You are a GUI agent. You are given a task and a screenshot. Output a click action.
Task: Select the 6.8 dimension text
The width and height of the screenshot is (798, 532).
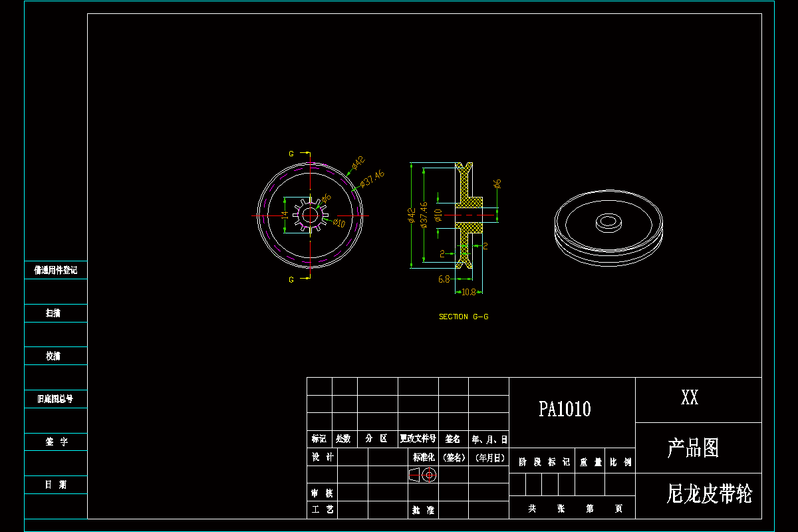tap(444, 279)
